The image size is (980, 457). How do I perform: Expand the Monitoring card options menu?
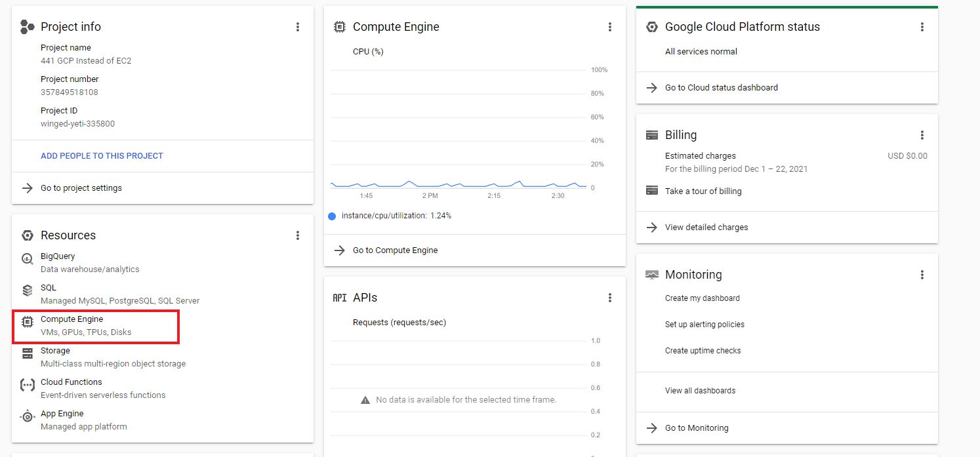pos(922,275)
